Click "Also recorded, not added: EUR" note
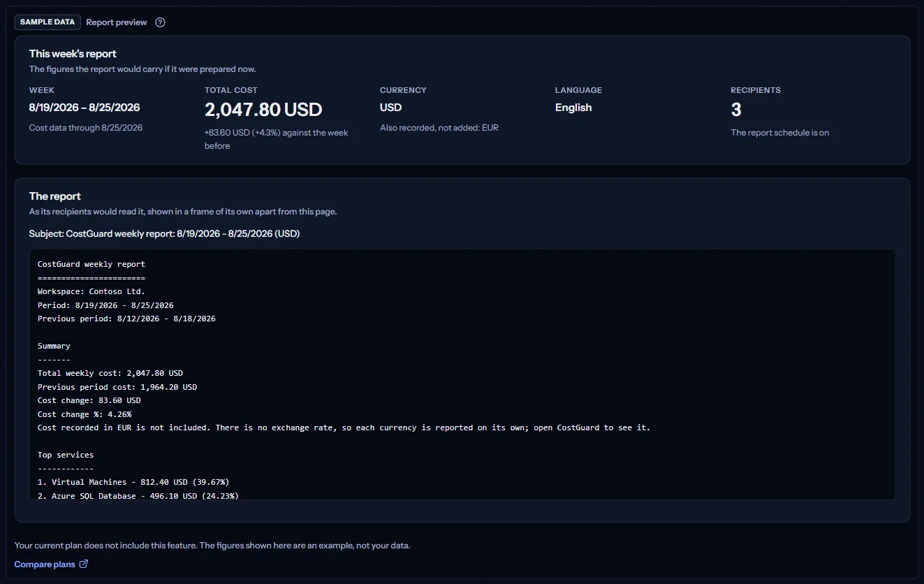The image size is (924, 584). [x=439, y=128]
